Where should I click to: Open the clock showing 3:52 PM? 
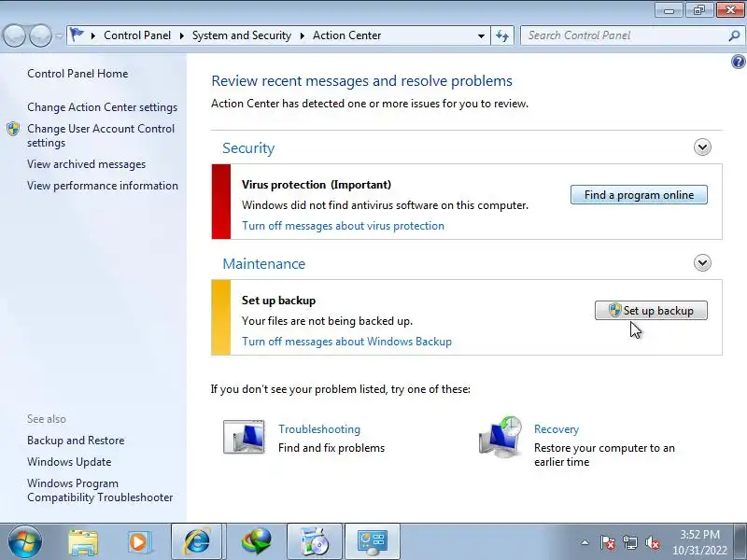pos(699,542)
